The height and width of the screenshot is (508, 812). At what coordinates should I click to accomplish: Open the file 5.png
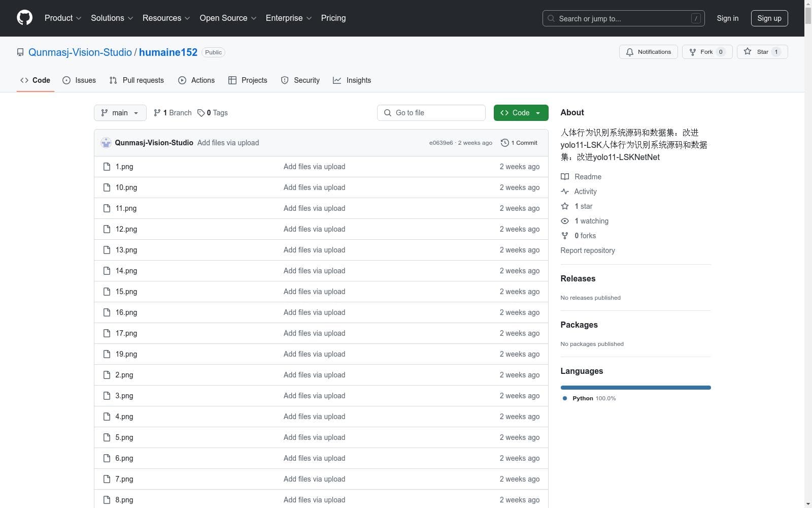point(124,437)
